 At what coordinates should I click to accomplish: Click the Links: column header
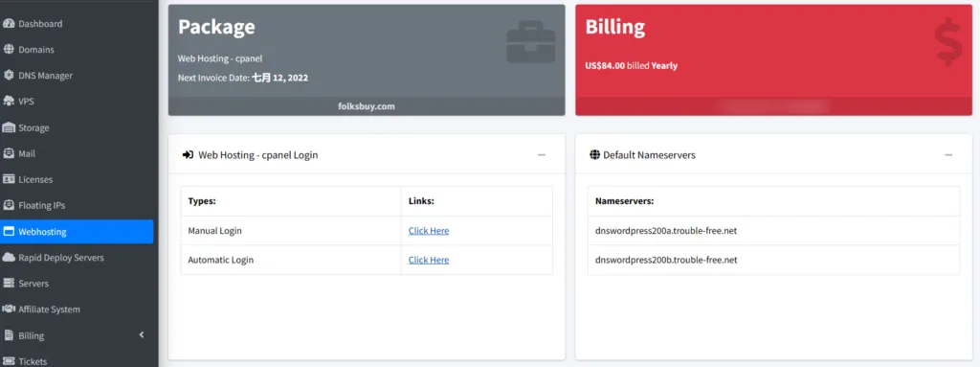pyautogui.click(x=421, y=201)
